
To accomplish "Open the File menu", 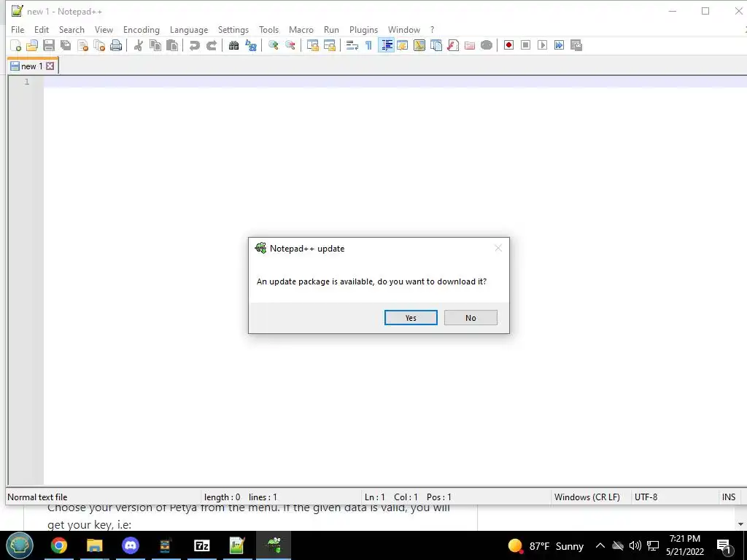I will point(18,29).
